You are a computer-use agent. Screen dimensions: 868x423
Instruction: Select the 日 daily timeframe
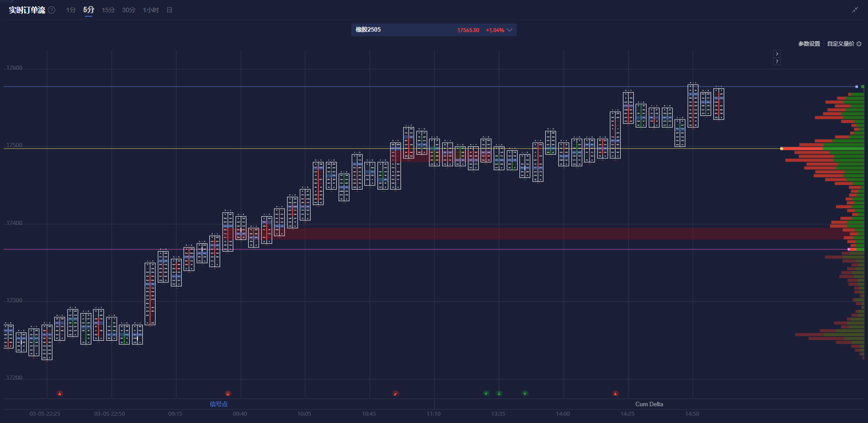pos(170,10)
